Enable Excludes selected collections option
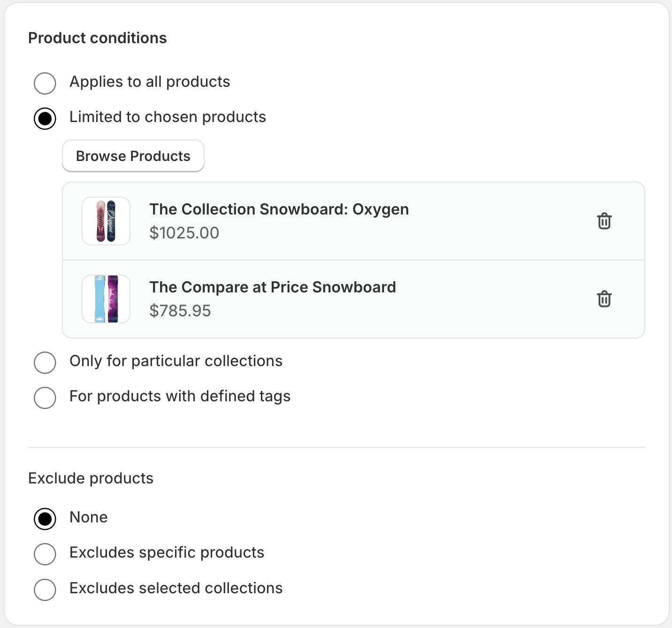The image size is (672, 628). tap(45, 590)
